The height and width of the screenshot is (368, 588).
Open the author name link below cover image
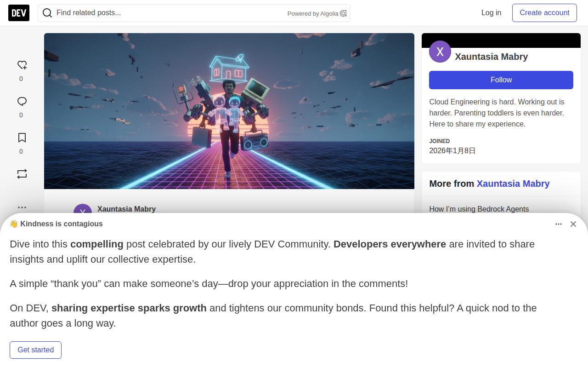[x=126, y=209]
